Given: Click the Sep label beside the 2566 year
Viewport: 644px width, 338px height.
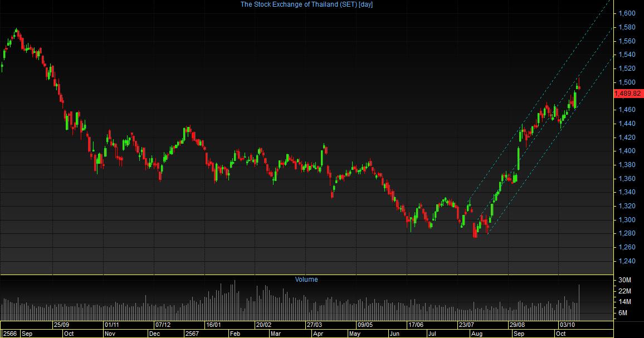Looking at the screenshot, I should 27,334.
